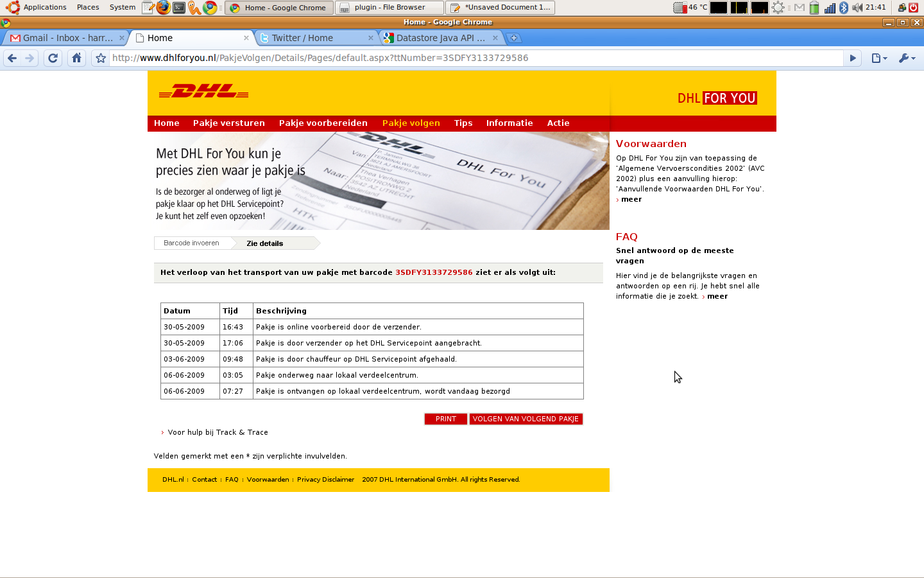Open the Informatie nav item

coord(509,123)
